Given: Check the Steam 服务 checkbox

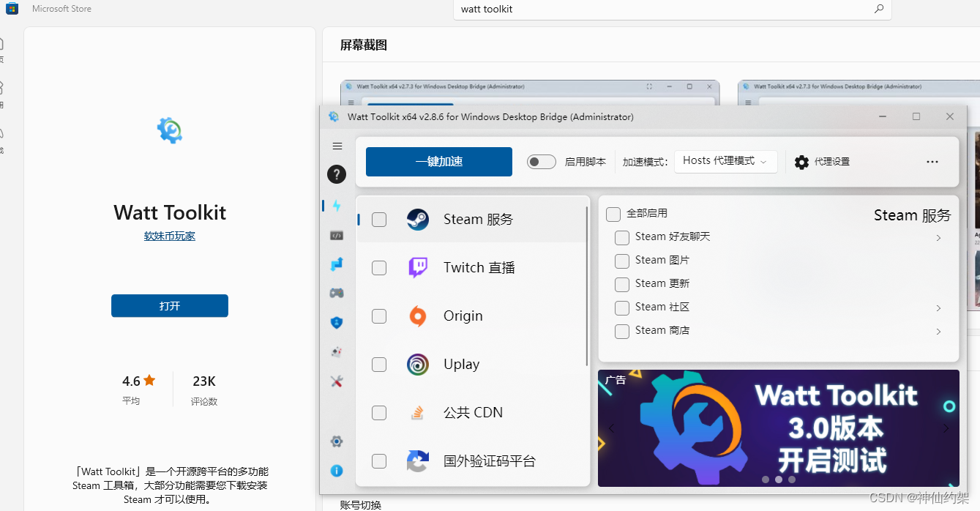Looking at the screenshot, I should tap(379, 220).
